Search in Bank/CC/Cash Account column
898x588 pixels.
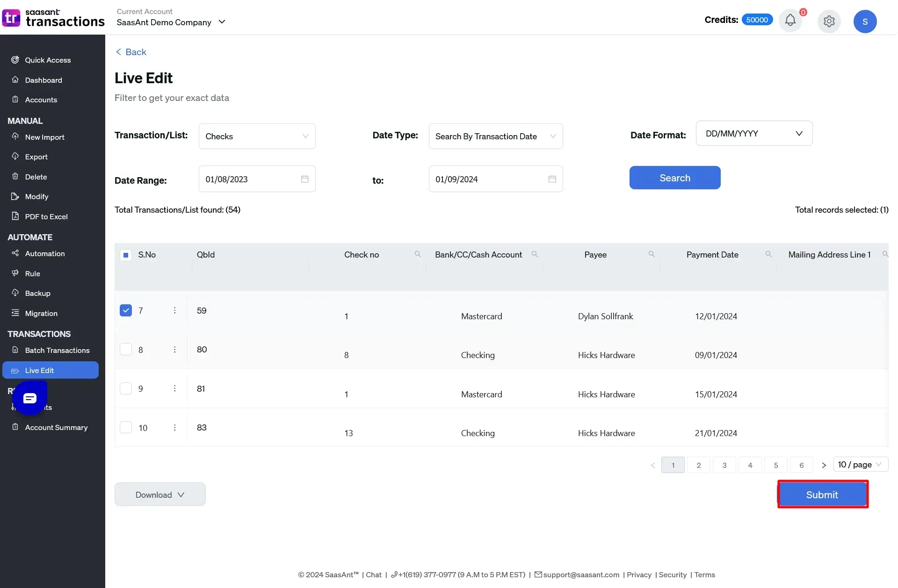pyautogui.click(x=535, y=254)
